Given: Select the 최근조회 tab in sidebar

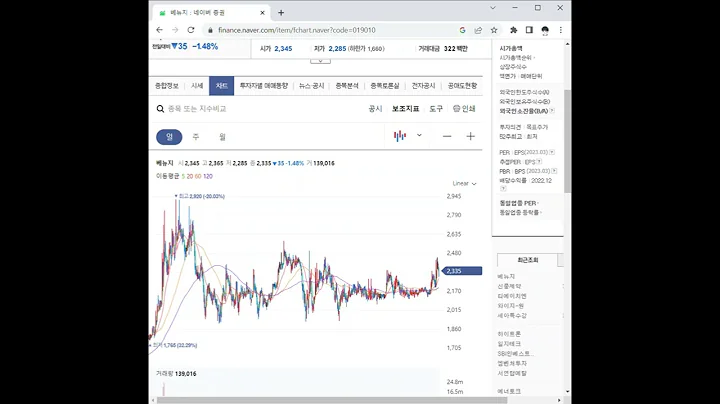Looking at the screenshot, I should click(528, 260).
